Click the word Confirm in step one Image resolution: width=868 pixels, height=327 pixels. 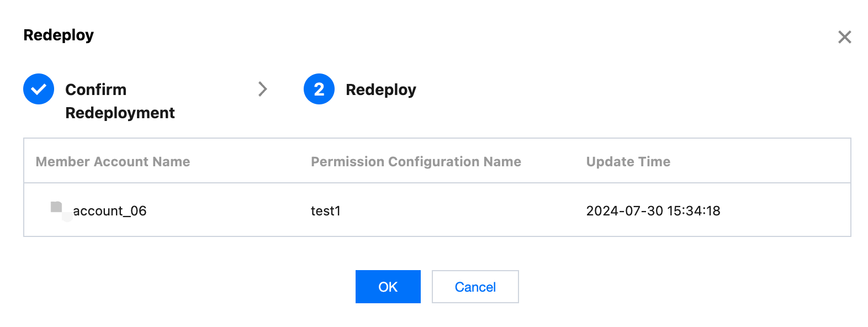click(x=96, y=89)
